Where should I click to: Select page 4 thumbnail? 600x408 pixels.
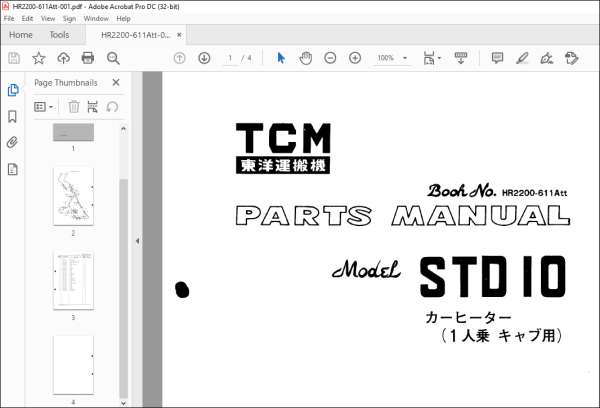point(73,365)
